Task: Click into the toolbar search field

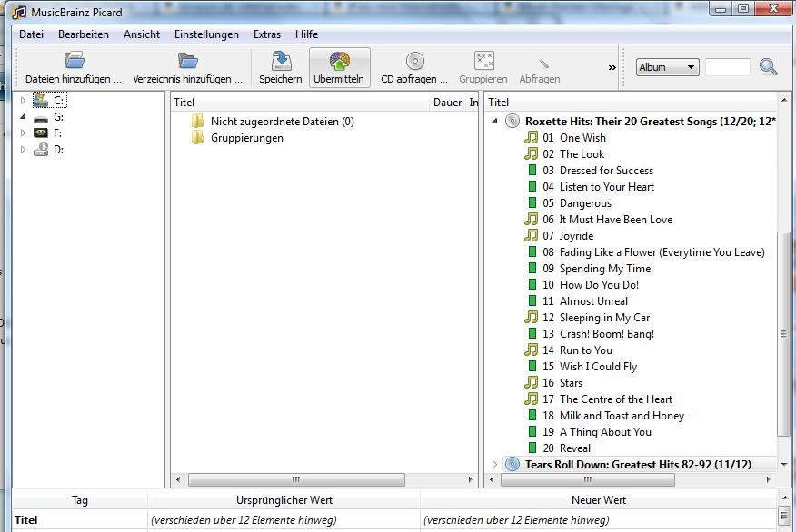Action: pos(728,67)
